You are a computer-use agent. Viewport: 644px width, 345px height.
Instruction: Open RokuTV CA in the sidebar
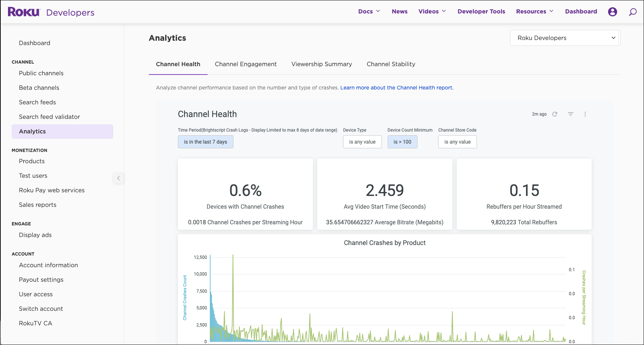point(35,323)
